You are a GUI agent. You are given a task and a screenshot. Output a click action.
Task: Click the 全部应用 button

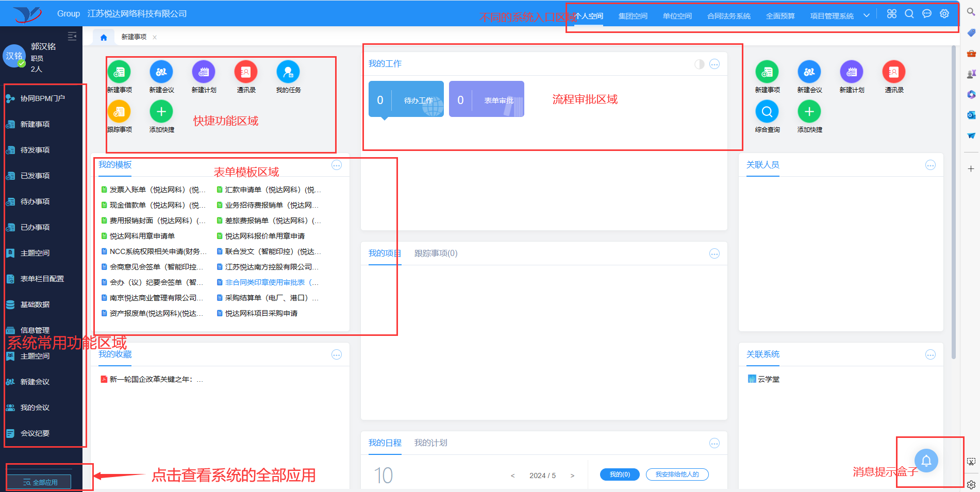click(x=39, y=482)
